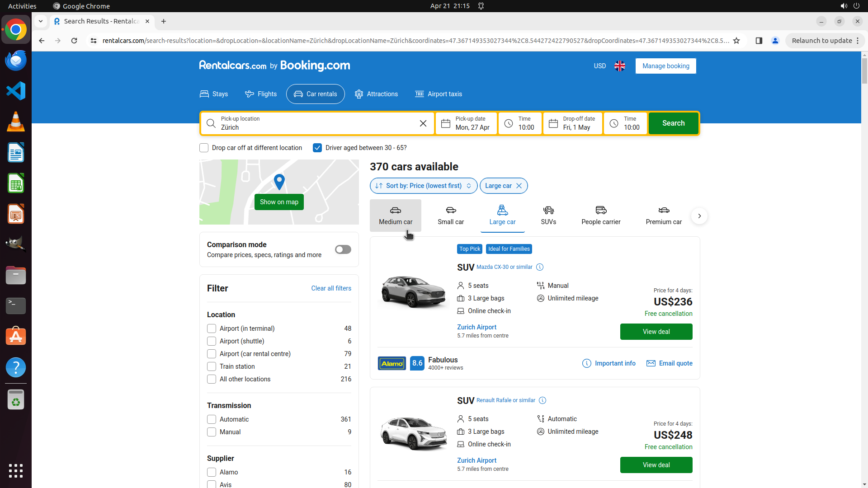The image size is (868, 488).
Task: Click the UK flag language icon
Action: point(620,66)
